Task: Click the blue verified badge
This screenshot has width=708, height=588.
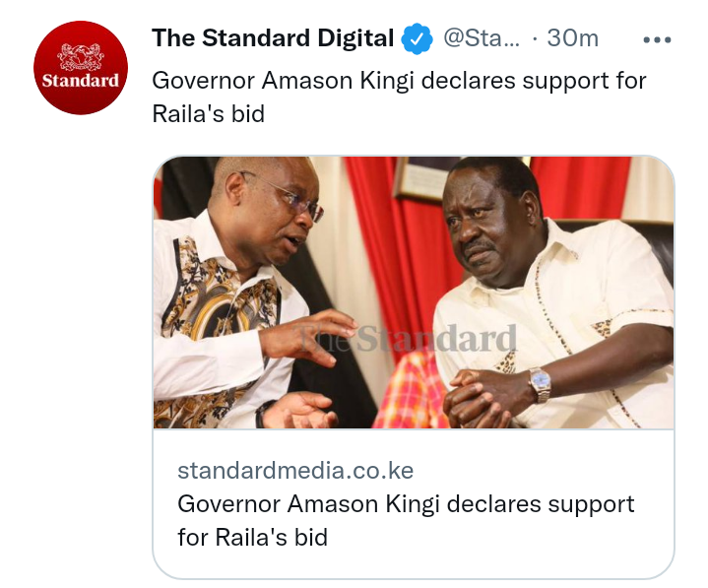Action: (x=418, y=38)
